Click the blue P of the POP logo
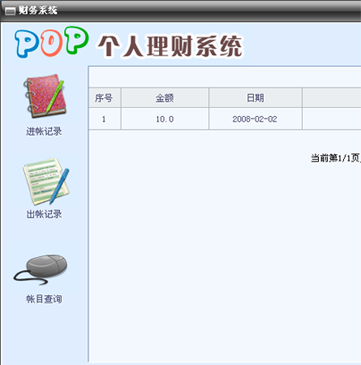The width and height of the screenshot is (361, 365). pos(27,43)
